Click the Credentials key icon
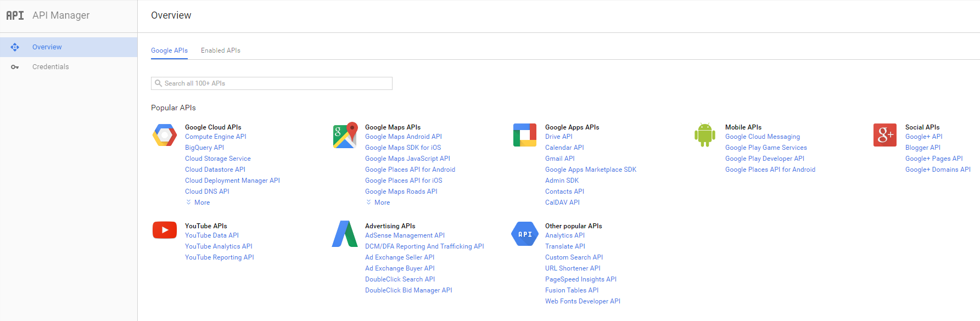Viewport: 980px width, 321px height. coord(15,67)
